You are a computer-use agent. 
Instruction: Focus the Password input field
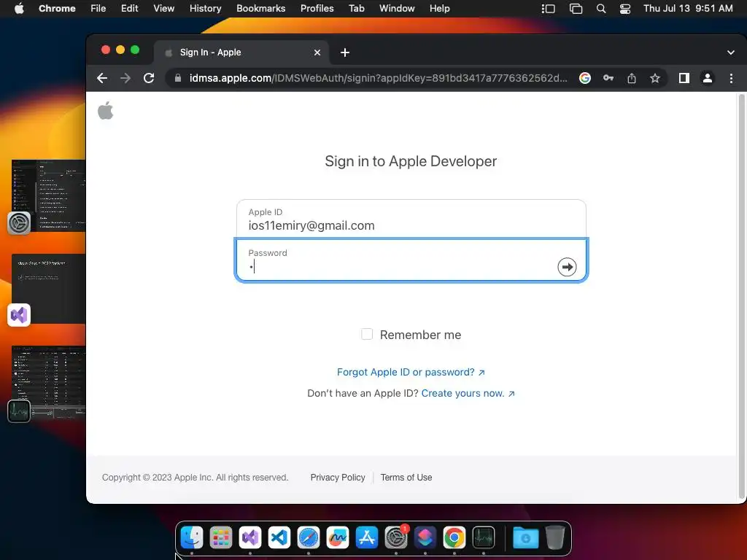click(x=411, y=260)
